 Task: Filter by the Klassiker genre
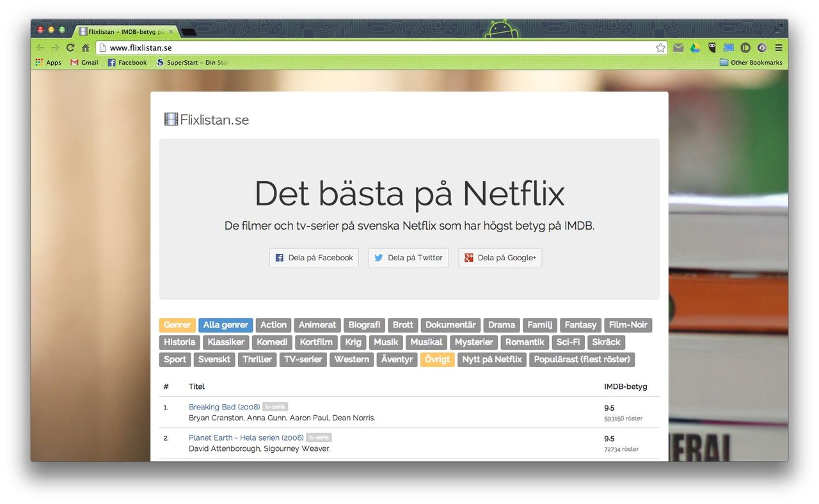click(226, 342)
